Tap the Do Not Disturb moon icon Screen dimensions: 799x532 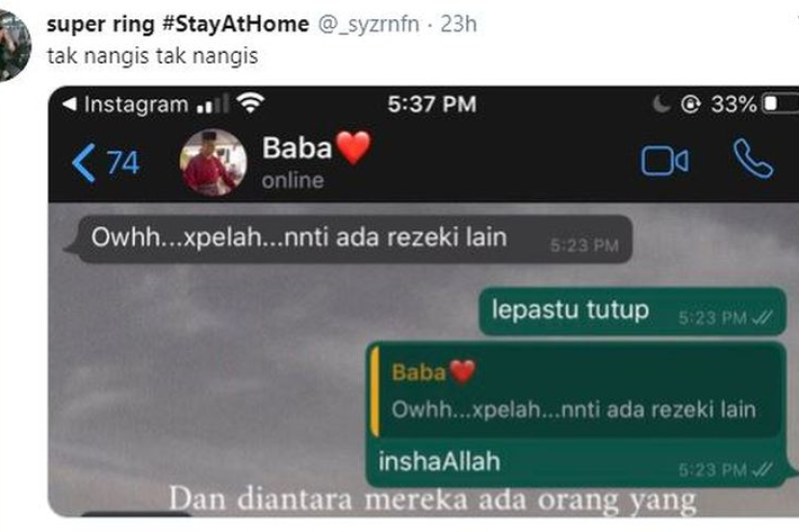661,104
